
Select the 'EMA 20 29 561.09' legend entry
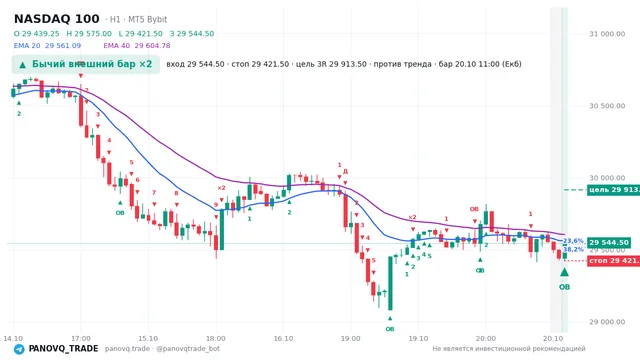(x=47, y=46)
